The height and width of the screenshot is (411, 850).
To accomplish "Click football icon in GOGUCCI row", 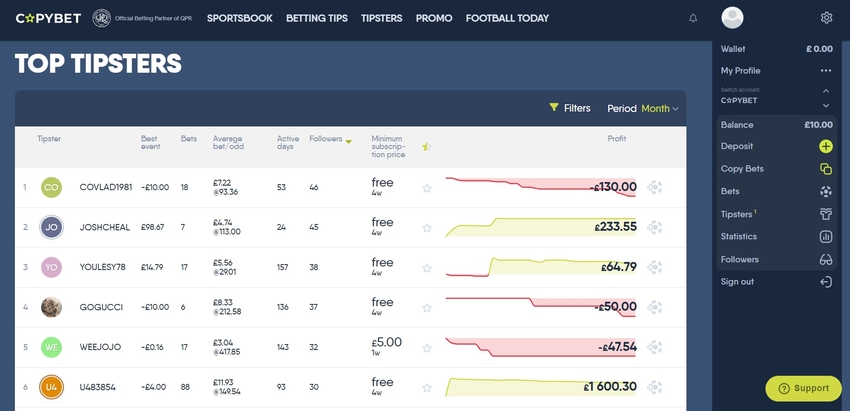I will pyautogui.click(x=654, y=307).
